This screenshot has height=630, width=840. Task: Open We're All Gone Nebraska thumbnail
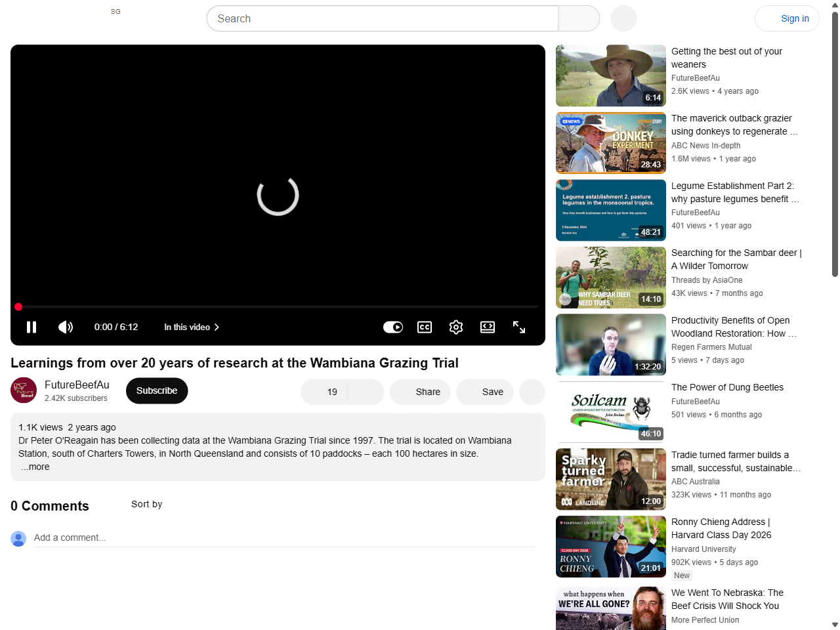click(611, 608)
